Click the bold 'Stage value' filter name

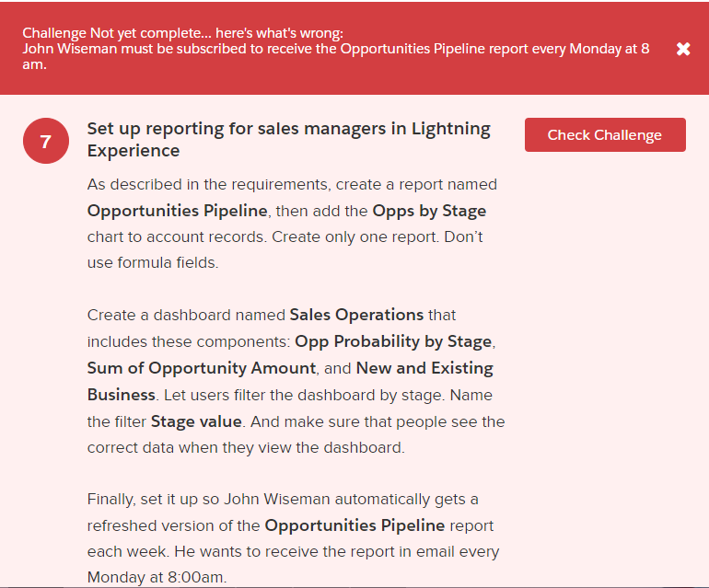[x=196, y=421]
